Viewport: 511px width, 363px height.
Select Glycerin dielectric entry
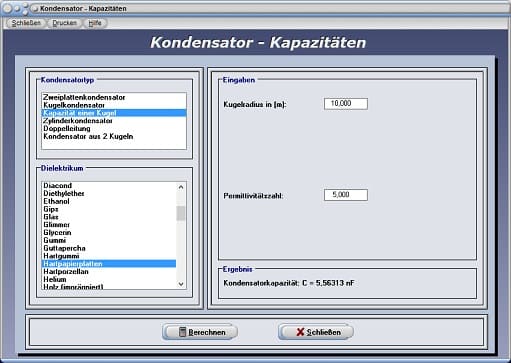pyautogui.click(x=109, y=233)
